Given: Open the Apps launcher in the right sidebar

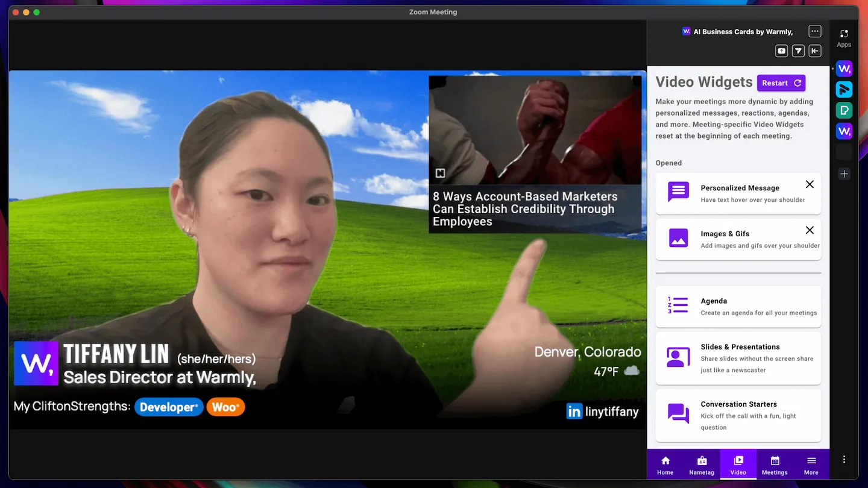Looking at the screenshot, I should click(844, 38).
